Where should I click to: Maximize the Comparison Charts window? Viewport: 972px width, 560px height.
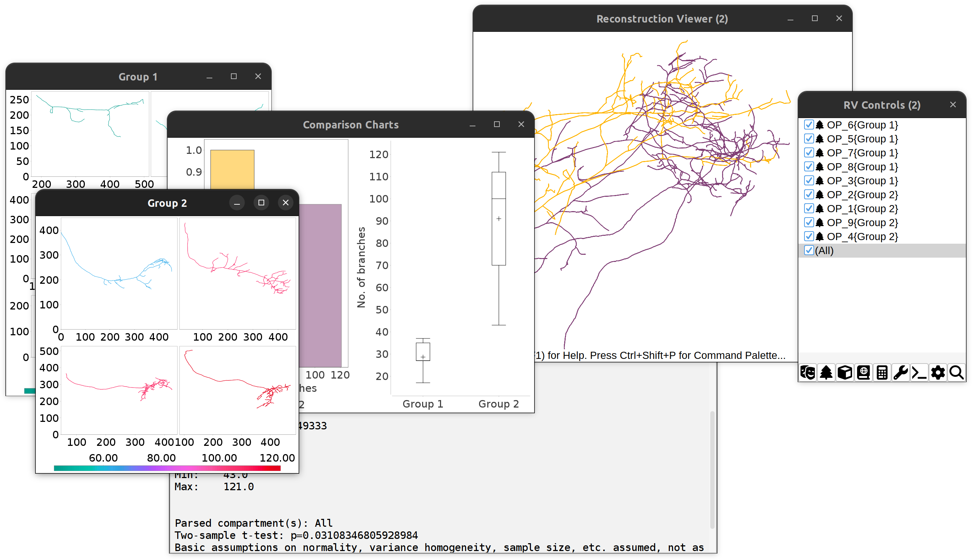click(497, 124)
